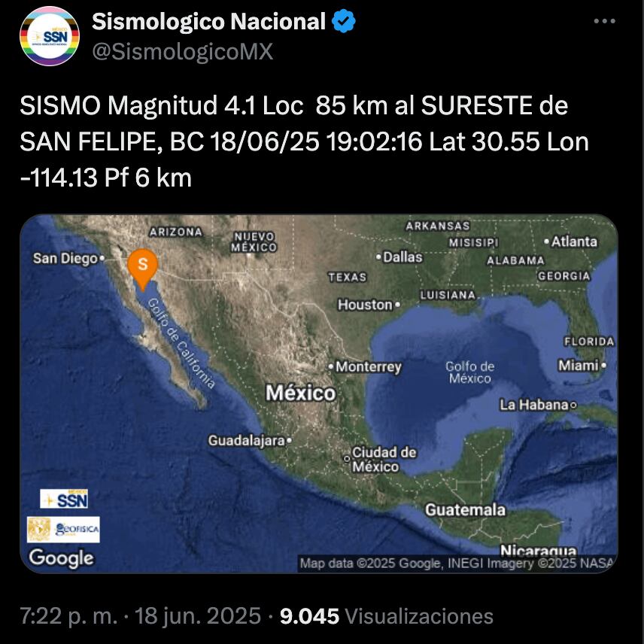Click the blue verified badge
The height and width of the screenshot is (644, 644).
344,22
